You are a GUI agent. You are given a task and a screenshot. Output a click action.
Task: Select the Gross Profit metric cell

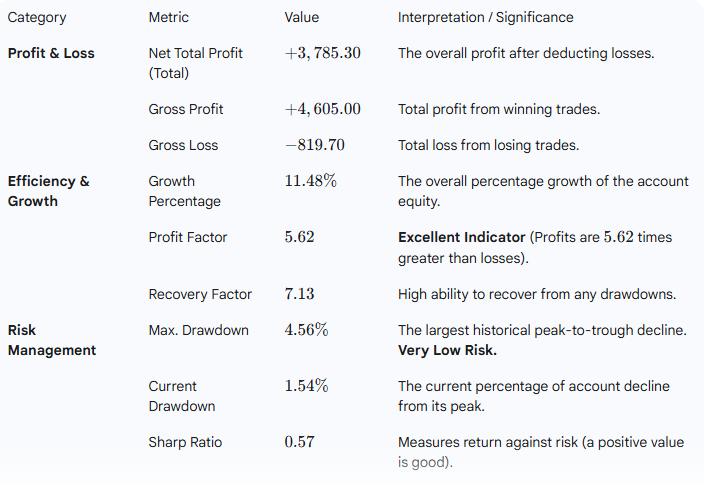tap(186, 109)
